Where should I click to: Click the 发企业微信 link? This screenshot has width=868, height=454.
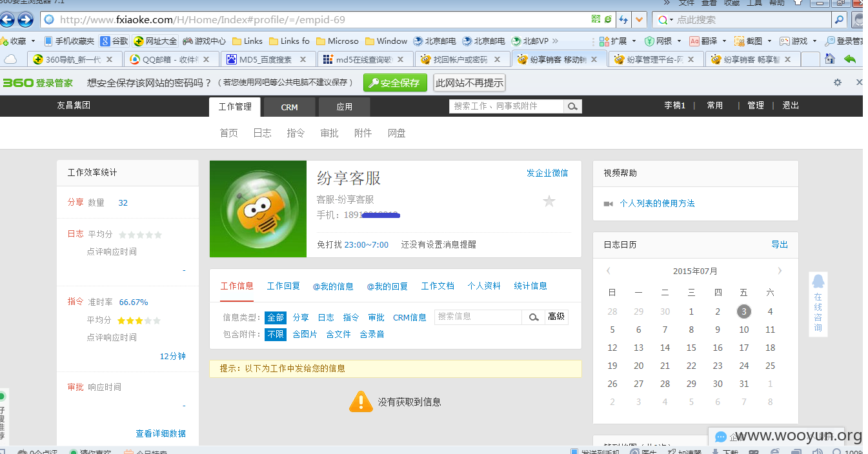(547, 173)
